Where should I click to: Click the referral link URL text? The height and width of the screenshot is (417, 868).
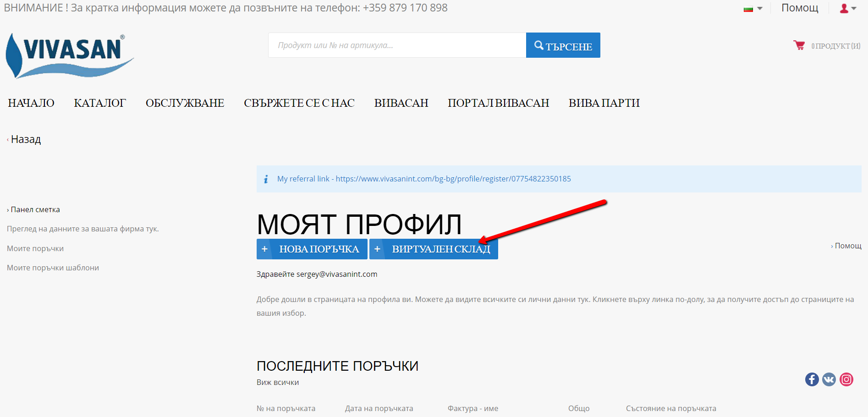pyautogui.click(x=453, y=179)
